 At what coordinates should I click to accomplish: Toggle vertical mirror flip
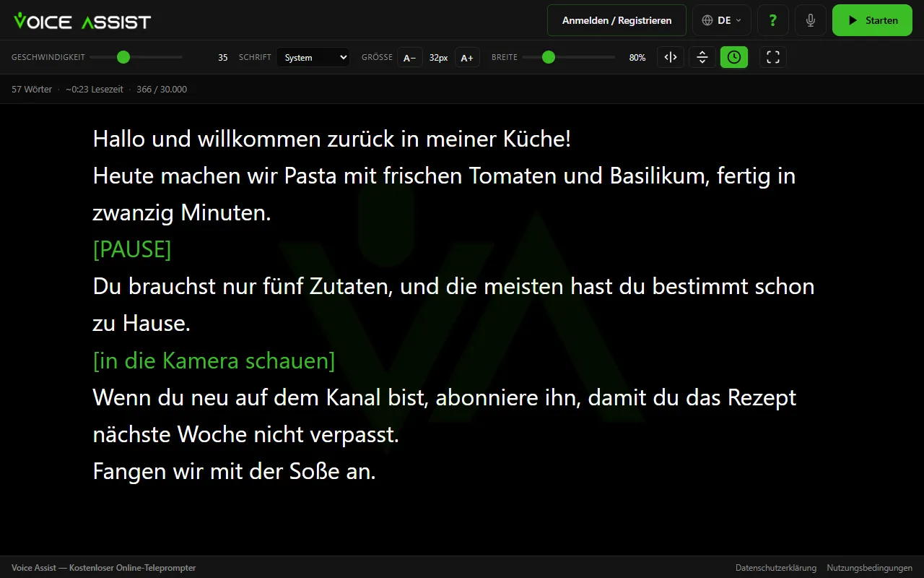point(702,57)
